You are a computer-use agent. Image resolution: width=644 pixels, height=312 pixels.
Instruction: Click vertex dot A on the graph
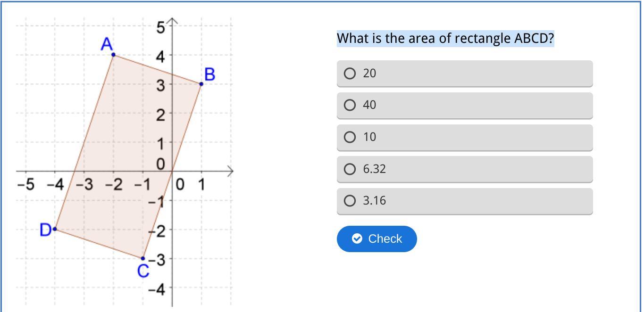click(x=113, y=55)
